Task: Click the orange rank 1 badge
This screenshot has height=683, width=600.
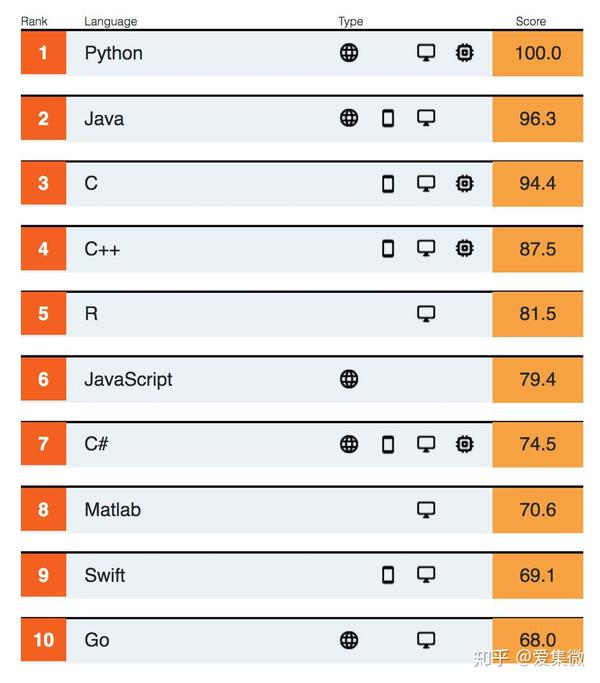Action: 43,53
